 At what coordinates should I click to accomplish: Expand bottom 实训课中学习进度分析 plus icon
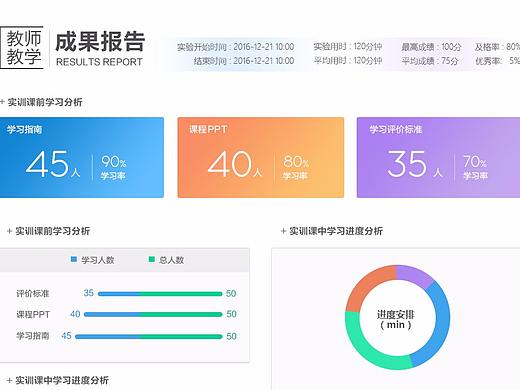pyautogui.click(x=10, y=380)
